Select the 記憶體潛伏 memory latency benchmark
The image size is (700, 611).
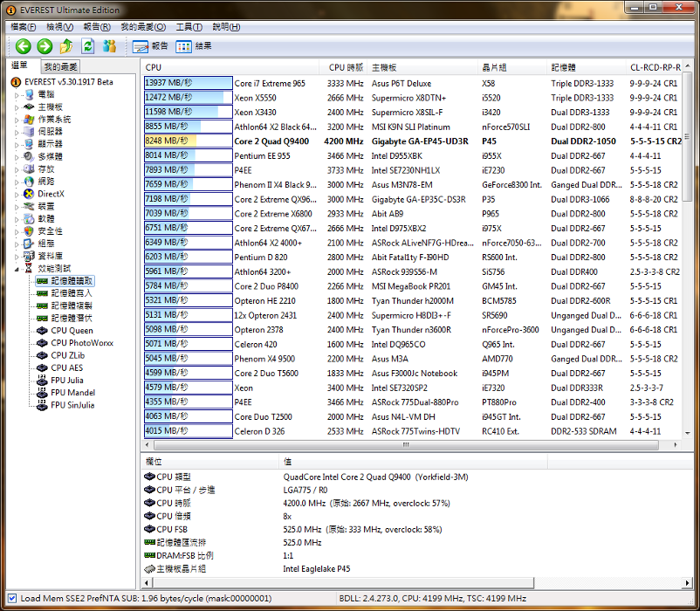coord(72,319)
